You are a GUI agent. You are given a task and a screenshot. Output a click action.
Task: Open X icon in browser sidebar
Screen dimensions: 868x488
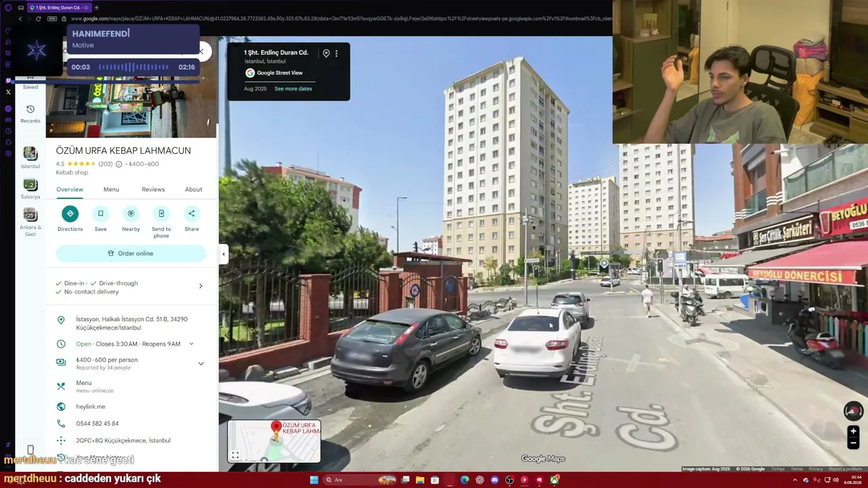8,92
